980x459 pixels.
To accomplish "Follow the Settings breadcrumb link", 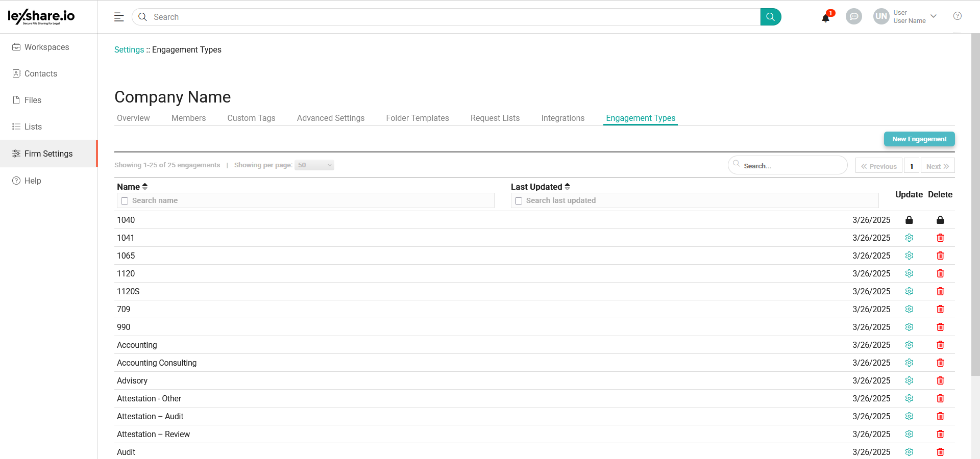I will click(129, 49).
